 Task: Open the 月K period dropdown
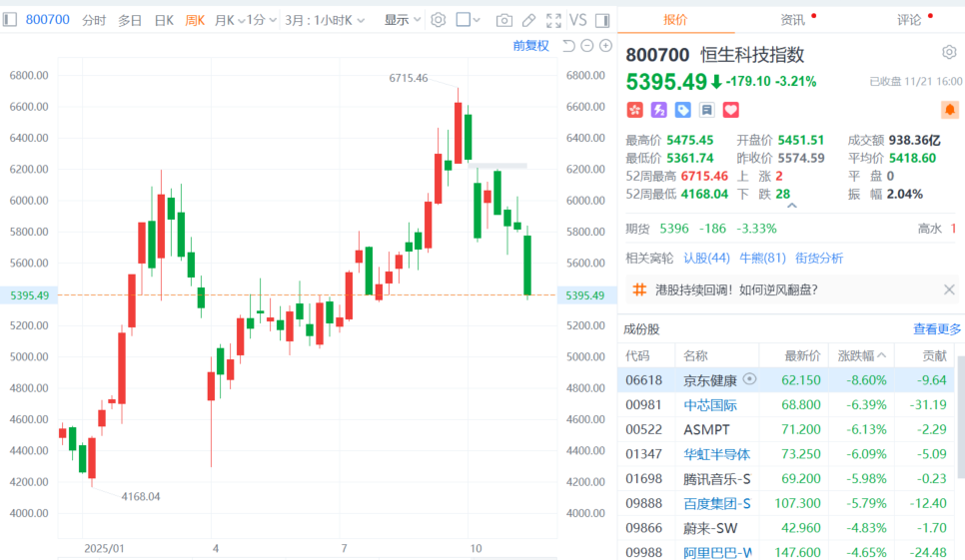coord(229,20)
